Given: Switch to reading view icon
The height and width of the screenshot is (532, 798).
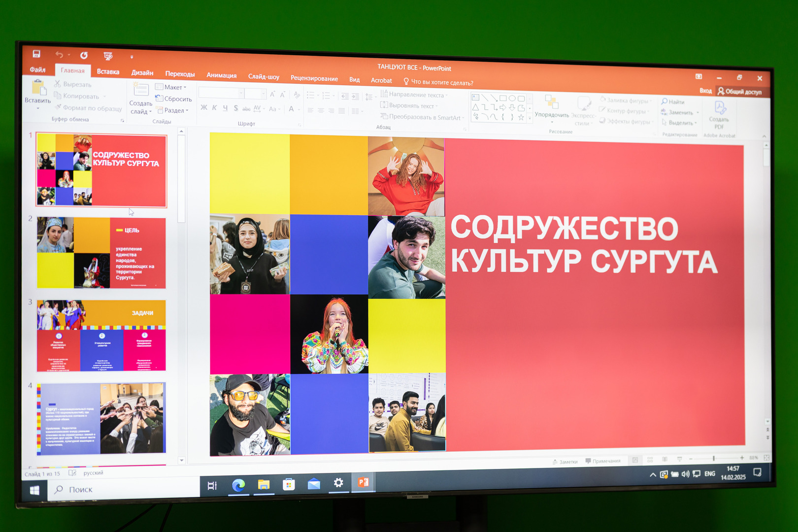Looking at the screenshot, I should (665, 459).
